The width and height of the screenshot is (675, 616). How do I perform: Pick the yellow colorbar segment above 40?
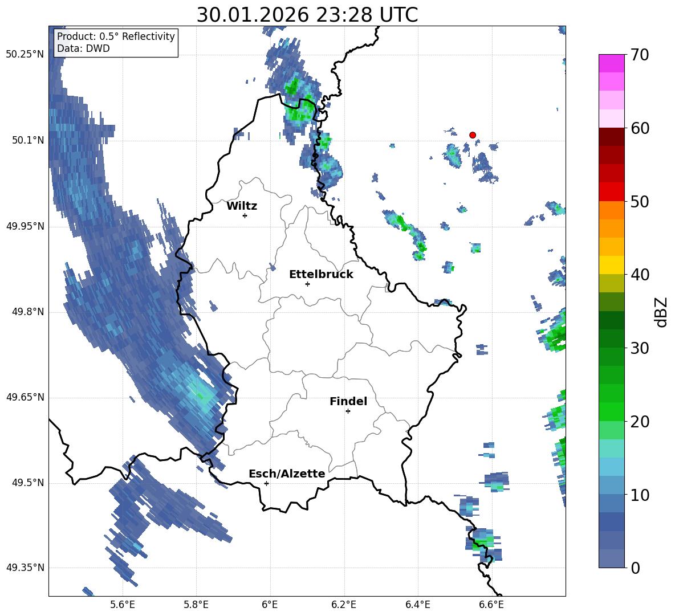pyautogui.click(x=611, y=265)
